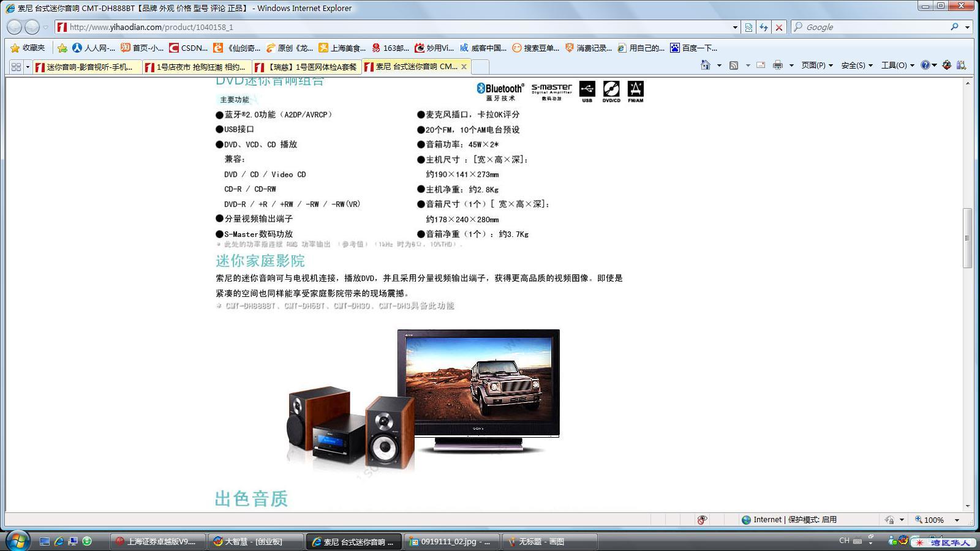Open the 页面(P) menu
This screenshot has width=980, height=551.
817,65
